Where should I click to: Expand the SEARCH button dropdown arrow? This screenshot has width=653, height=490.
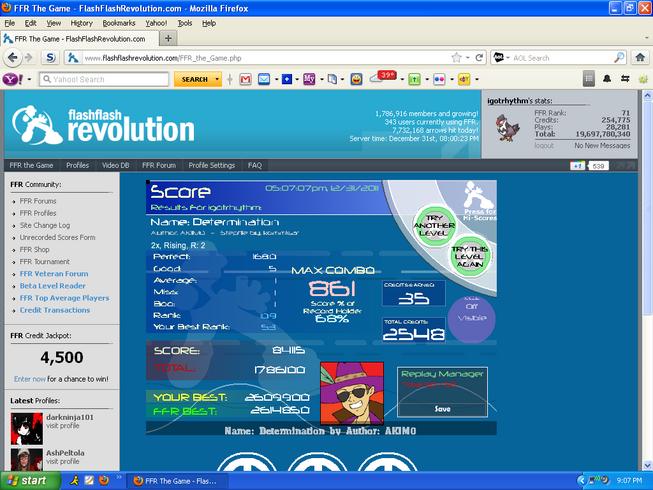pos(217,79)
